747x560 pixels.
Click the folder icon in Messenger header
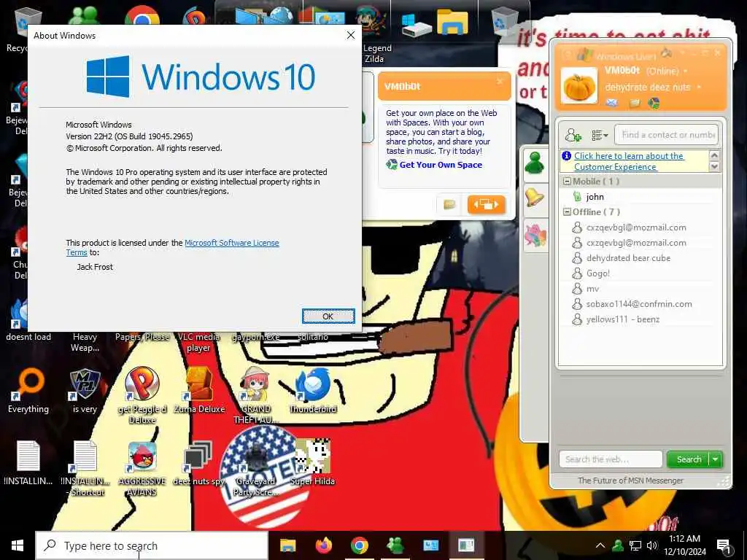(x=634, y=103)
